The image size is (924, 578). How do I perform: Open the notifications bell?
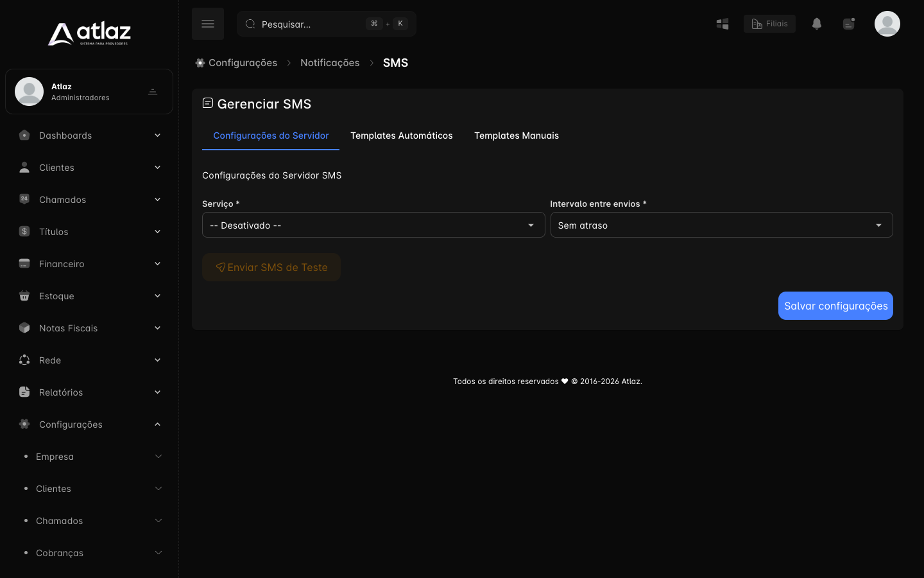[817, 24]
